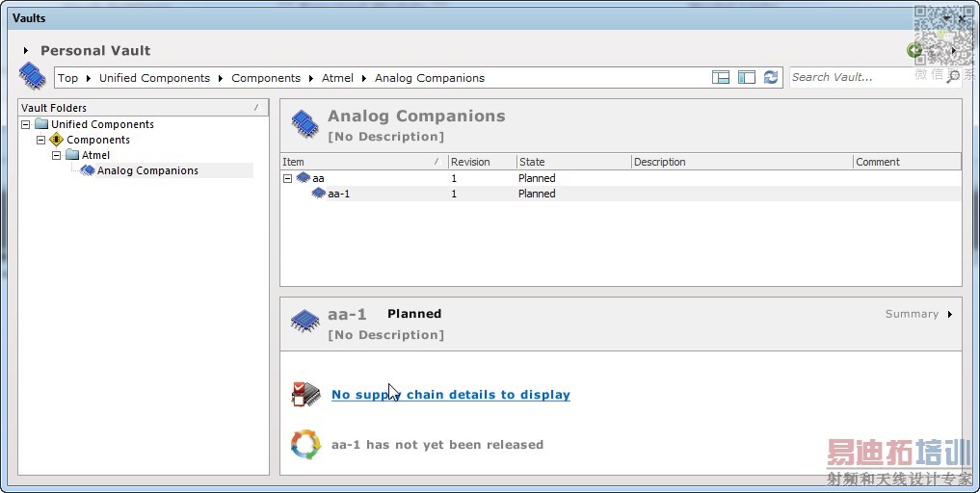Go to Components in breadcrumb

266,78
